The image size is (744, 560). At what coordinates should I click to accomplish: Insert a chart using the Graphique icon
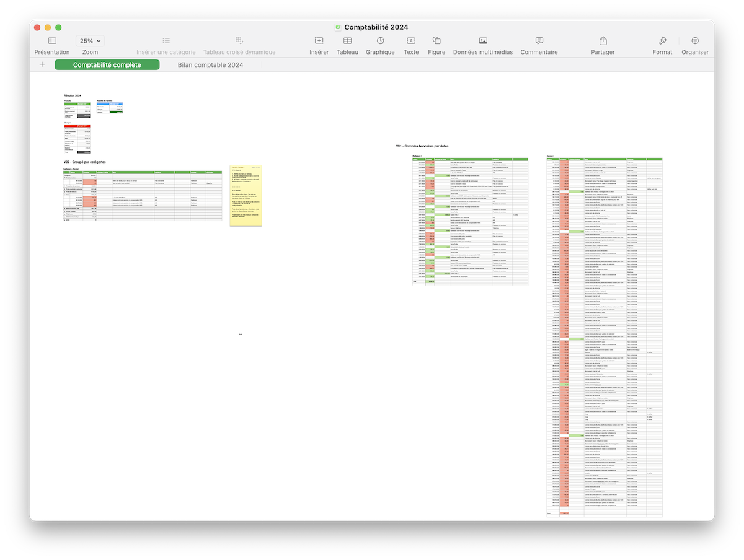[379, 41]
